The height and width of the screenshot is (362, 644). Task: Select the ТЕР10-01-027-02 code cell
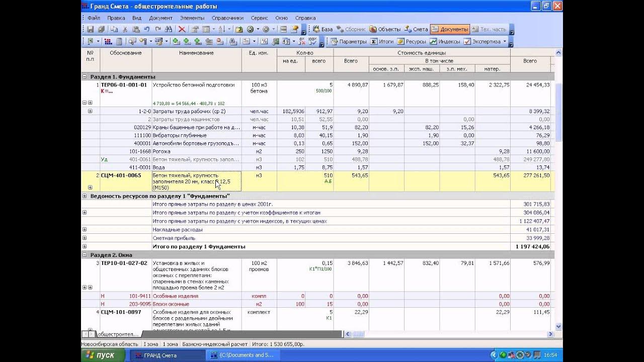pyautogui.click(x=126, y=275)
